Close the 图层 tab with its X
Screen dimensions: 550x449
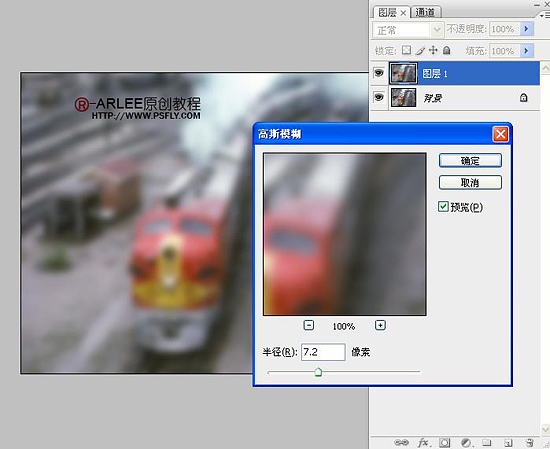(x=403, y=13)
